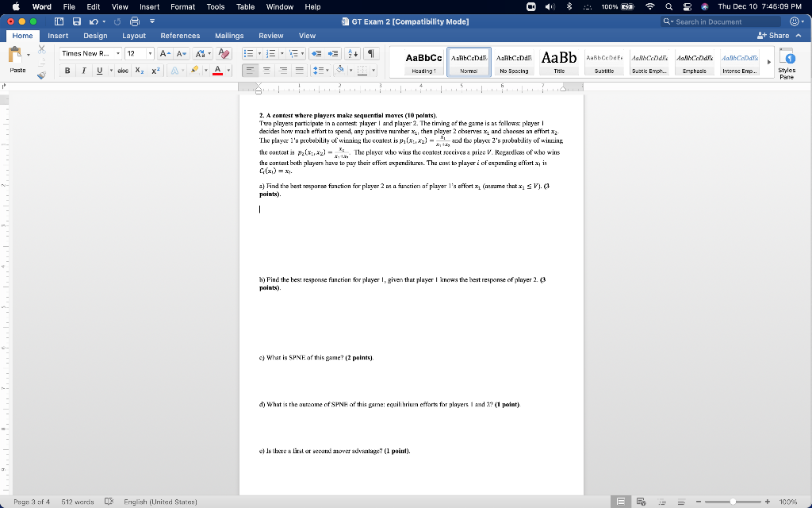
Task: Open the font name dropdown
Action: click(118, 53)
